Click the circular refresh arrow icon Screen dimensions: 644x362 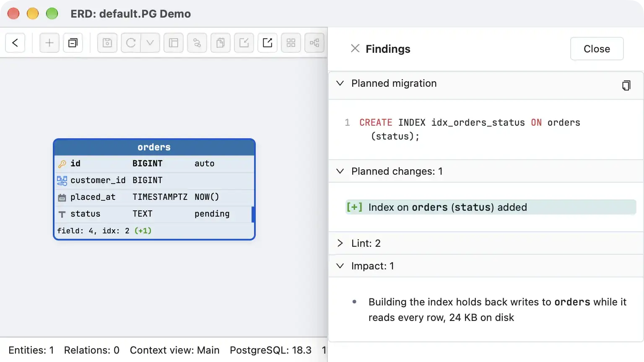131,43
